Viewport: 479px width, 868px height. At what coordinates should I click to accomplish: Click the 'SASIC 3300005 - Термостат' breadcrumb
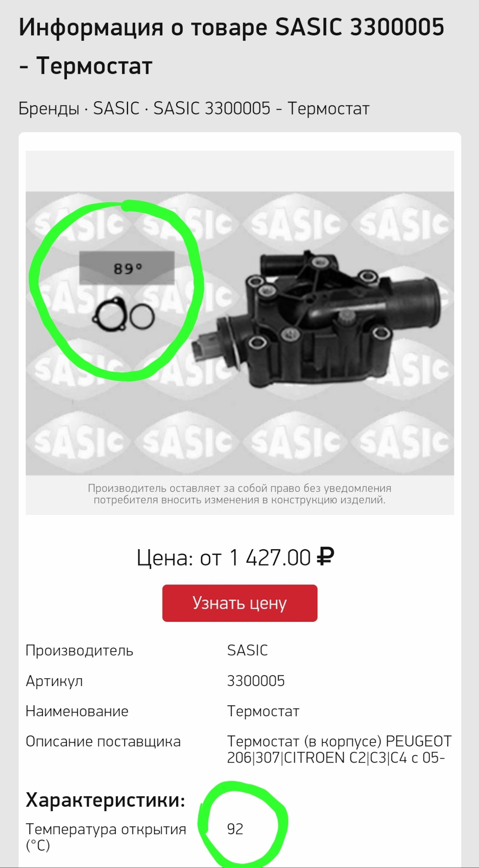[261, 108]
